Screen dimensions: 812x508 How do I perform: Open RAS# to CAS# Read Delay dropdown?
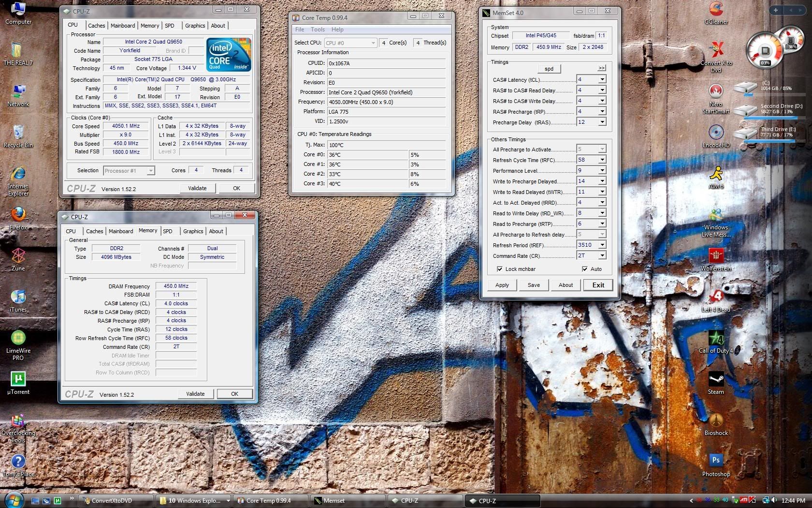[x=602, y=90]
